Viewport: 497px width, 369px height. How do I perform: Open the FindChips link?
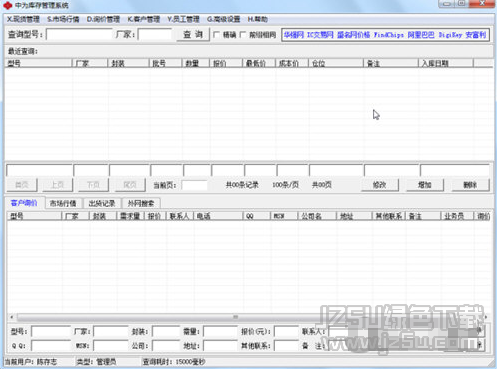pyautogui.click(x=389, y=35)
